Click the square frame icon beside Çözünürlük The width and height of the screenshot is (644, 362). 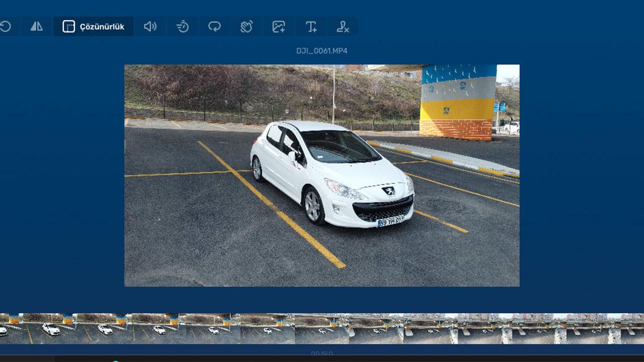click(69, 27)
